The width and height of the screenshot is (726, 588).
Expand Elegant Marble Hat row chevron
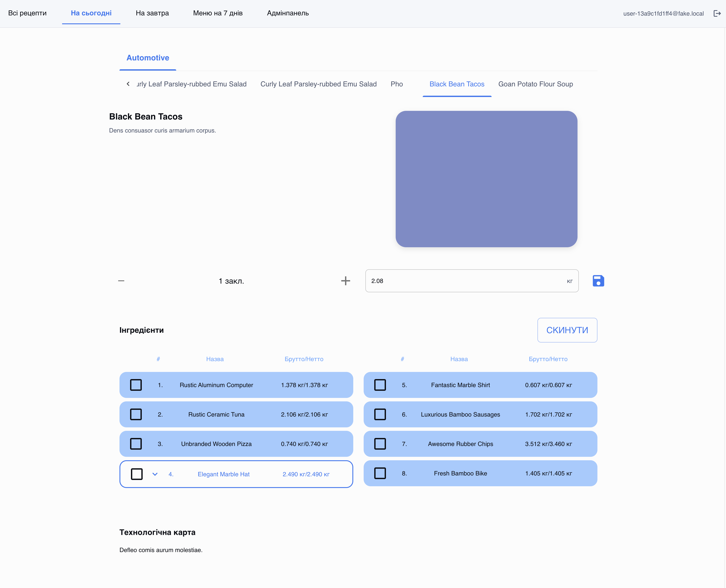click(155, 474)
